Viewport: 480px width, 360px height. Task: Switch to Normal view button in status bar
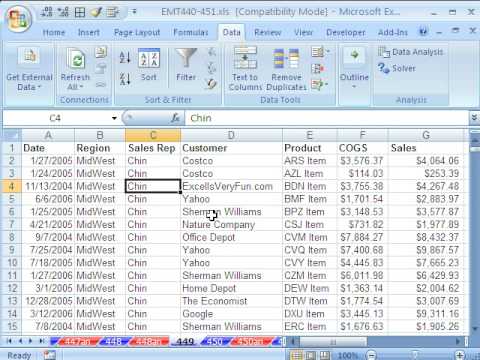tap(296, 355)
